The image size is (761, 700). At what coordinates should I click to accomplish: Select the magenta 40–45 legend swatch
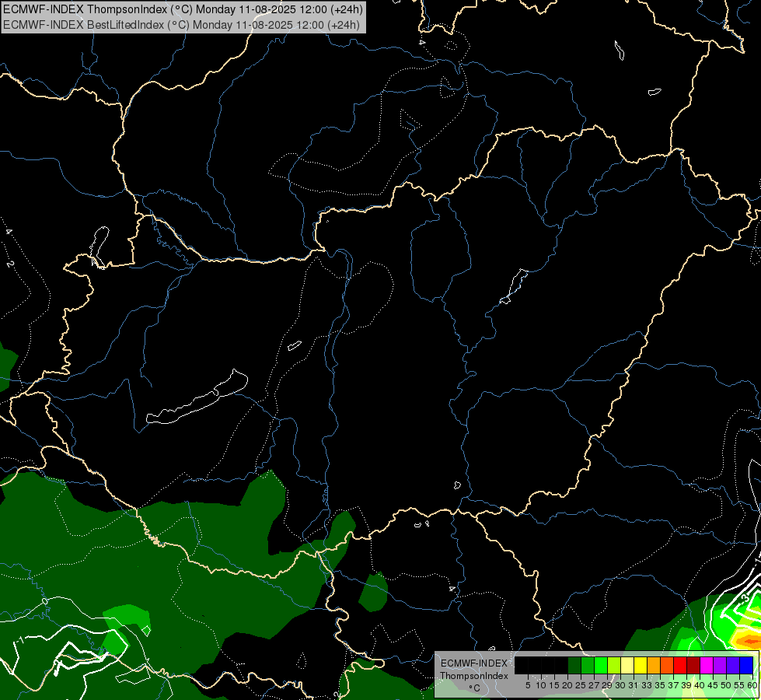point(707,665)
